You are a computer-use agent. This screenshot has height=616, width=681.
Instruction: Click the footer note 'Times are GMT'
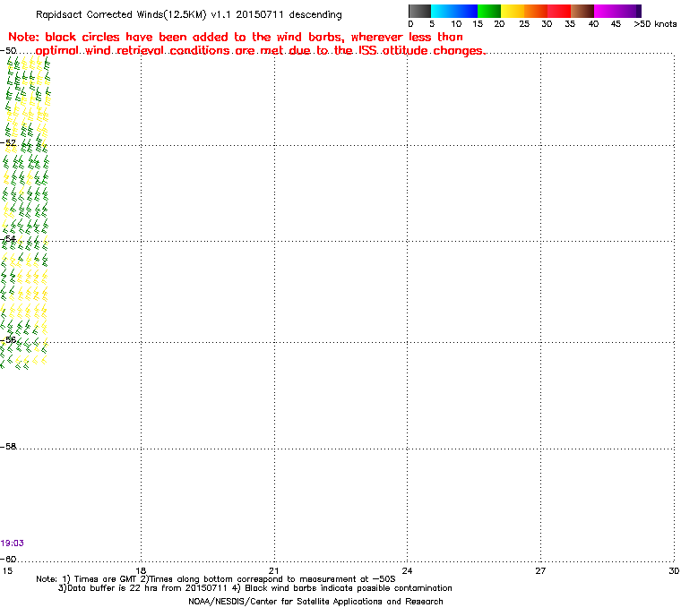(x=106, y=579)
